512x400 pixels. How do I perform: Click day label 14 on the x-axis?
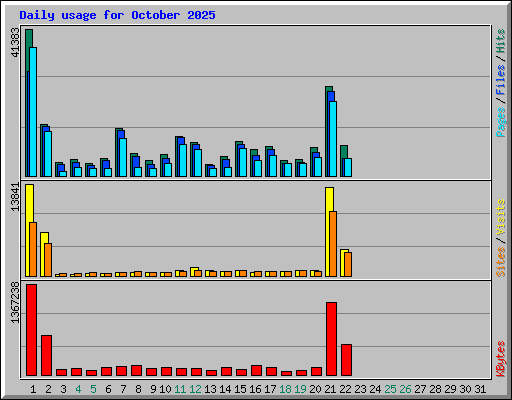tap(225, 389)
